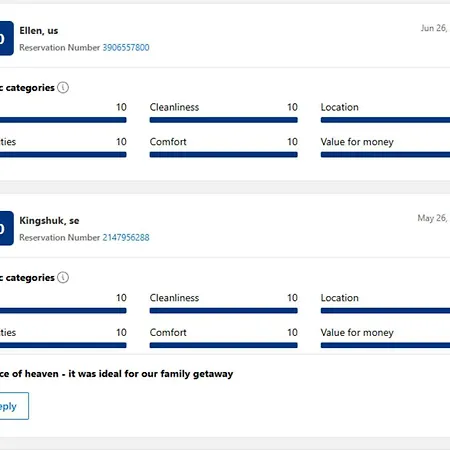The height and width of the screenshot is (450, 450).
Task: Click Kingshuk's Value for money bar
Action: [x=385, y=345]
